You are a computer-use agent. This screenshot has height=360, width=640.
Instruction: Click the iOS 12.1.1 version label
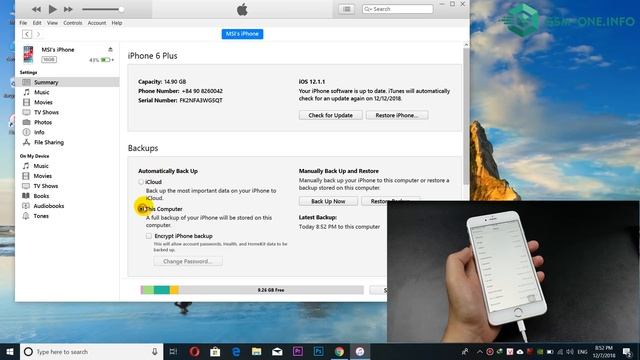[x=312, y=82]
